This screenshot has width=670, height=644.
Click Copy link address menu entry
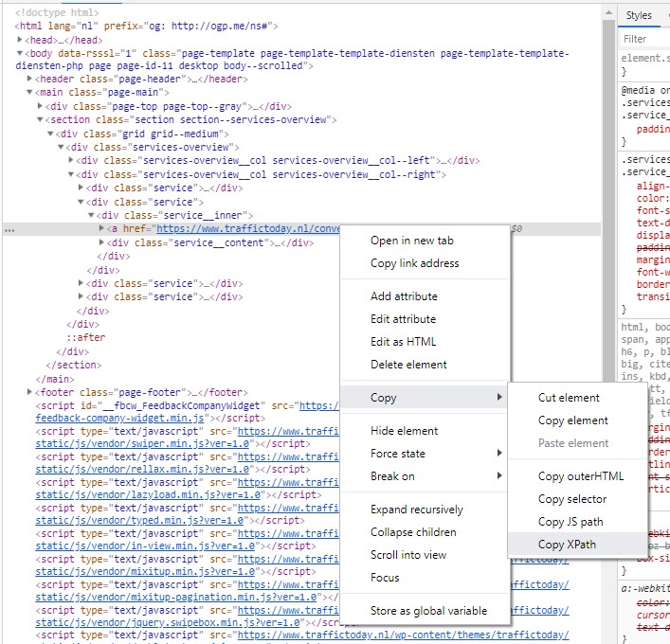[414, 263]
